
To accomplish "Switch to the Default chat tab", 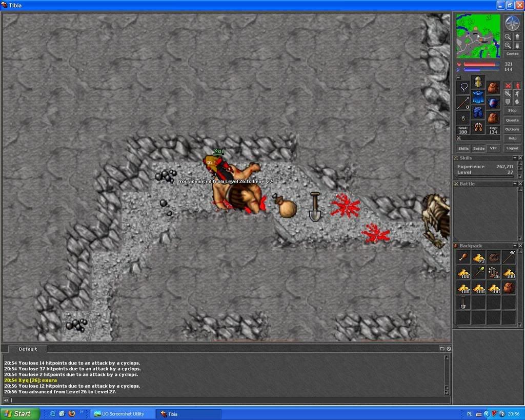I will pos(28,349).
